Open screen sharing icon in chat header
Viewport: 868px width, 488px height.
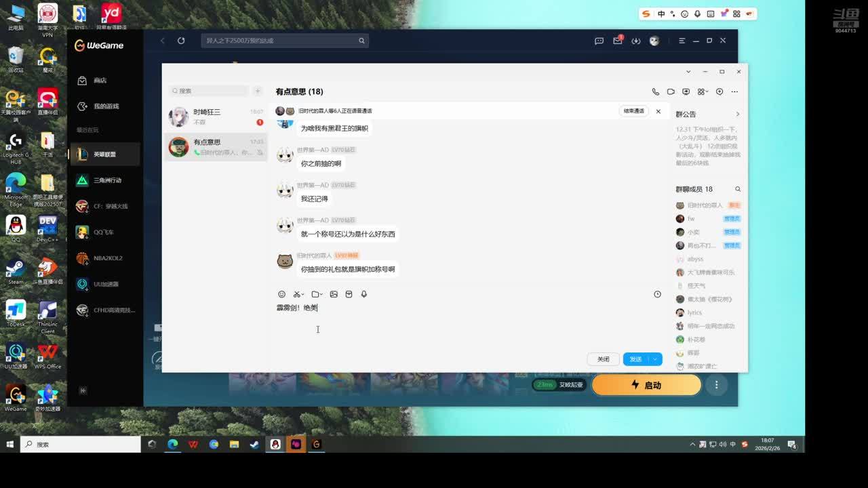(686, 91)
